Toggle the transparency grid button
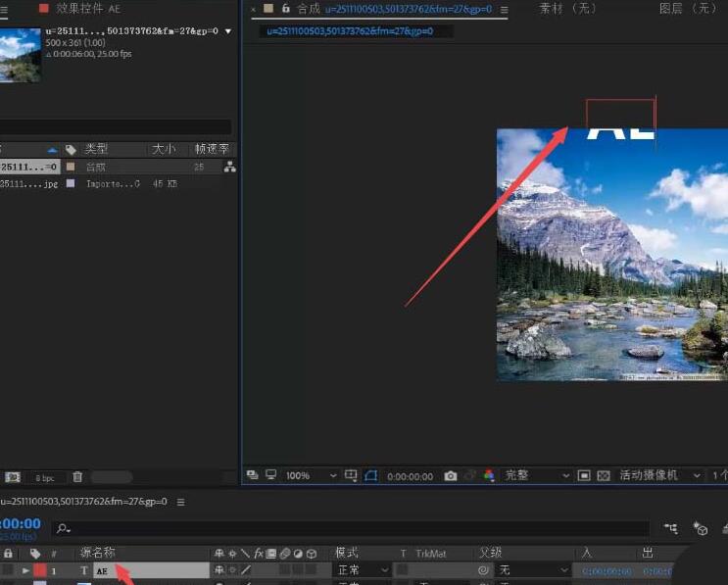This screenshot has width=728, height=585. coord(604,476)
